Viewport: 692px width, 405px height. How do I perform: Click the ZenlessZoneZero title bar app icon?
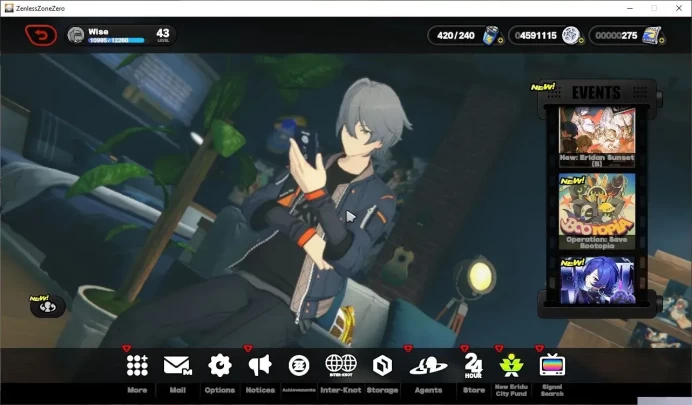[8, 8]
